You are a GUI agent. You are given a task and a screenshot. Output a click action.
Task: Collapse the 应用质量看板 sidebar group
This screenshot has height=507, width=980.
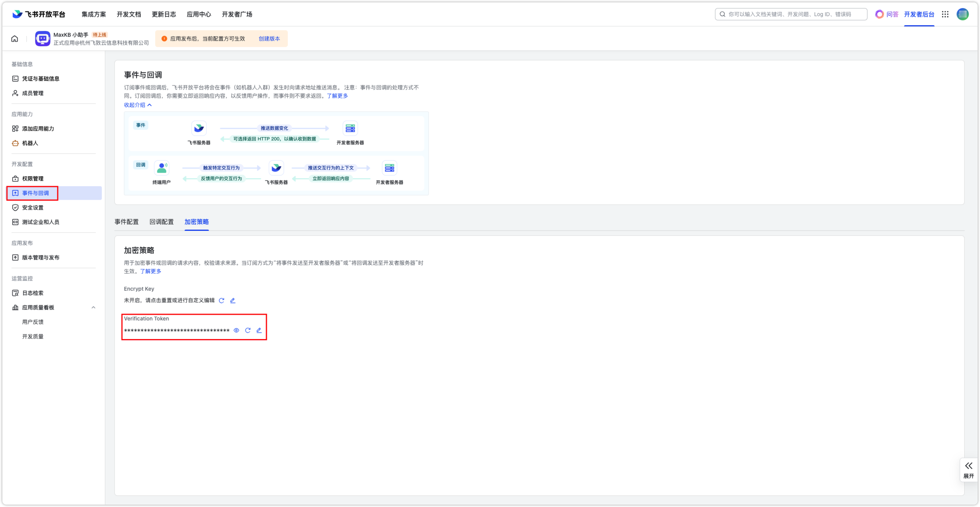(x=93, y=307)
